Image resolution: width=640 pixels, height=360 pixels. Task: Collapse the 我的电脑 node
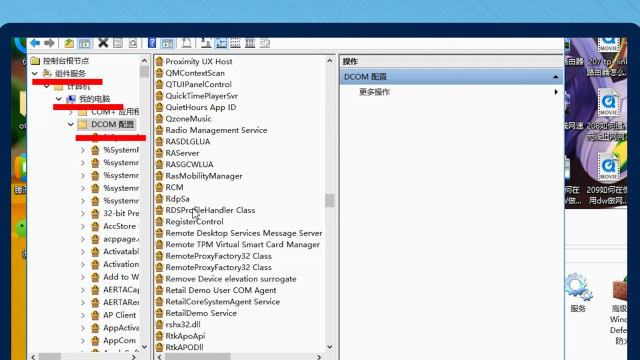pyautogui.click(x=59, y=99)
